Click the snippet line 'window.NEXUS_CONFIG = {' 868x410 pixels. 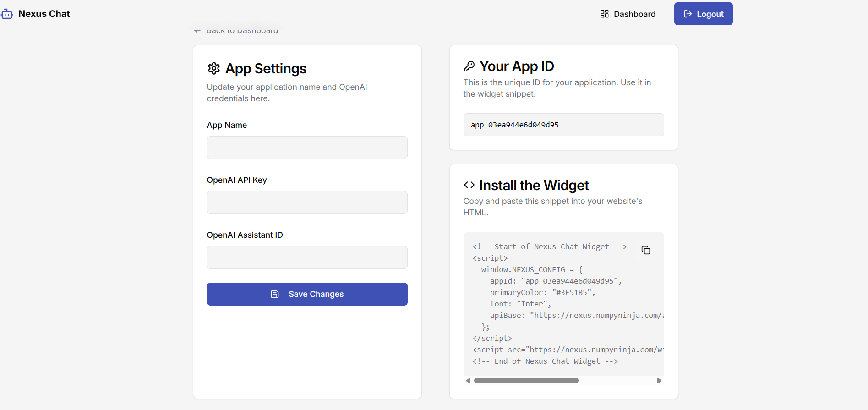pos(532,270)
